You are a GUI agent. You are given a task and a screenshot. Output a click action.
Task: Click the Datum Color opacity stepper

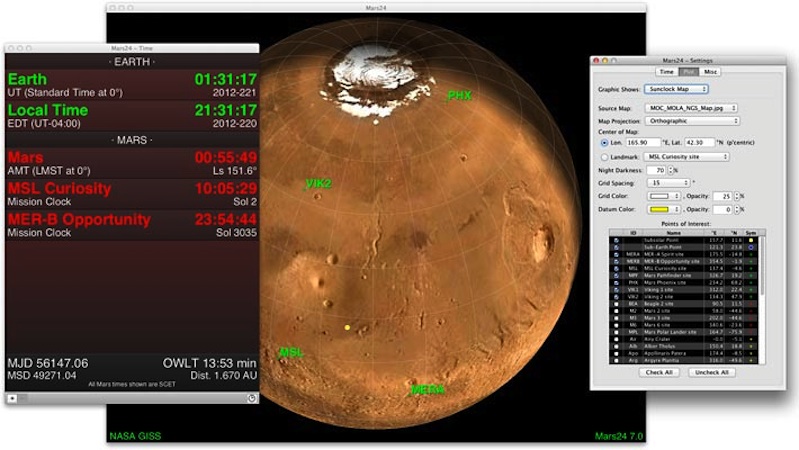click(736, 209)
